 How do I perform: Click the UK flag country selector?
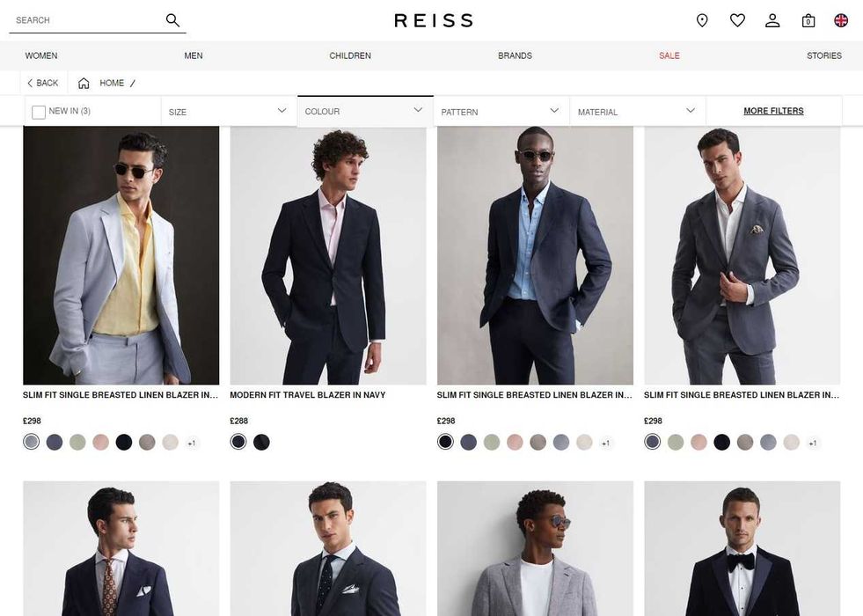tap(841, 20)
